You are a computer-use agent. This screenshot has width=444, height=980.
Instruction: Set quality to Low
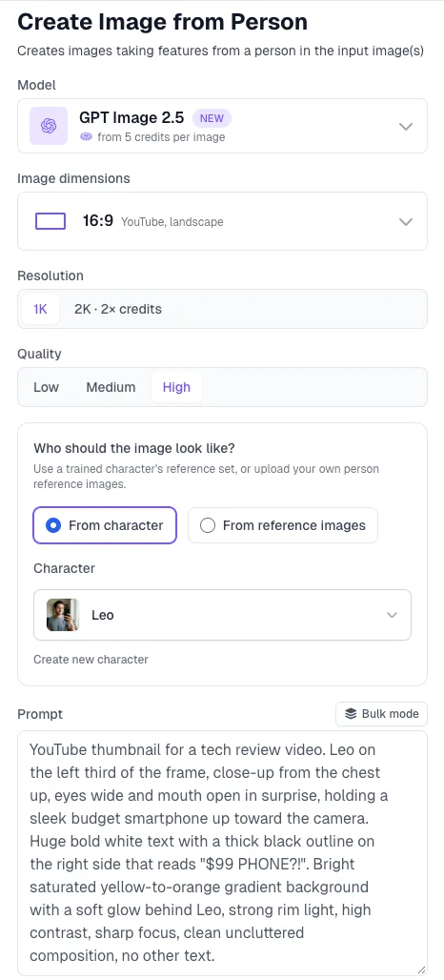point(47,387)
